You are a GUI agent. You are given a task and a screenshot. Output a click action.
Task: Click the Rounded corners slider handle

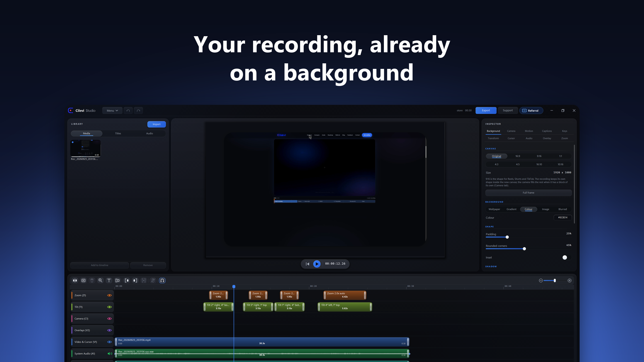coord(524,249)
